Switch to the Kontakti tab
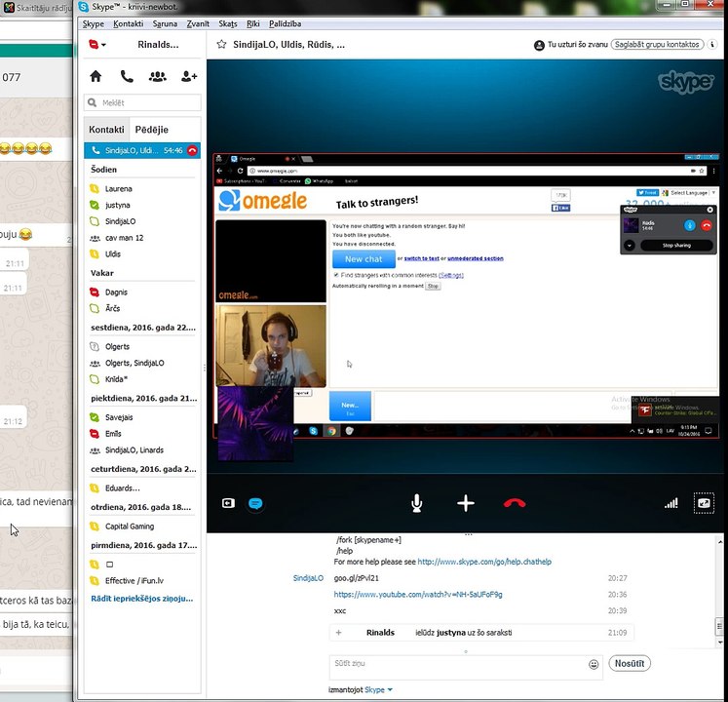Image resolution: width=728 pixels, height=702 pixels. (106, 130)
